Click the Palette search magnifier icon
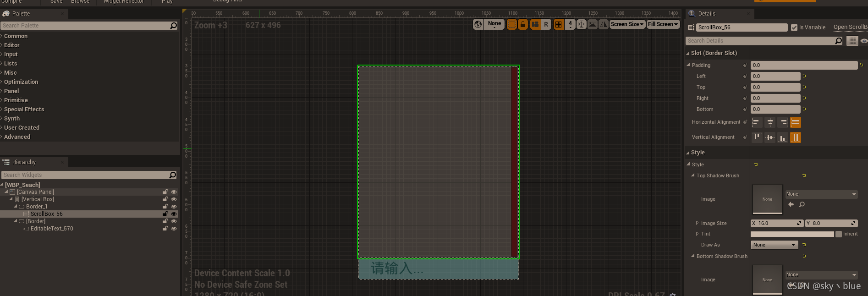Screen dimensions: 868x296 pyautogui.click(x=173, y=26)
